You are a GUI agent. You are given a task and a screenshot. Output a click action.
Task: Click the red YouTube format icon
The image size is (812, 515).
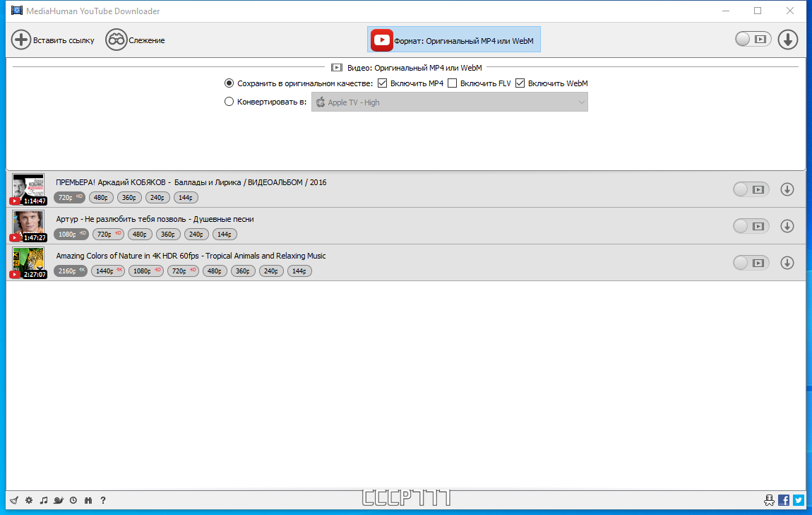382,40
